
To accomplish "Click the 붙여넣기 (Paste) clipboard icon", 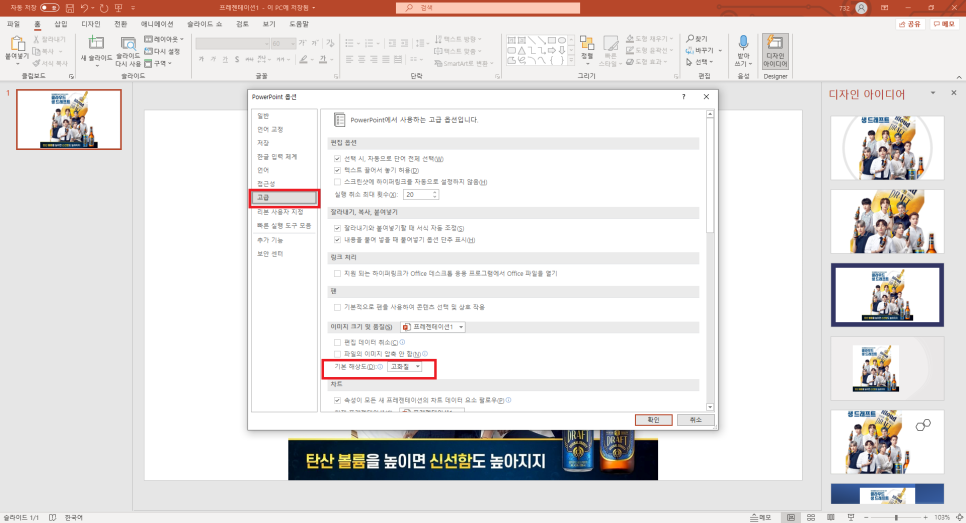I will click(x=17, y=44).
